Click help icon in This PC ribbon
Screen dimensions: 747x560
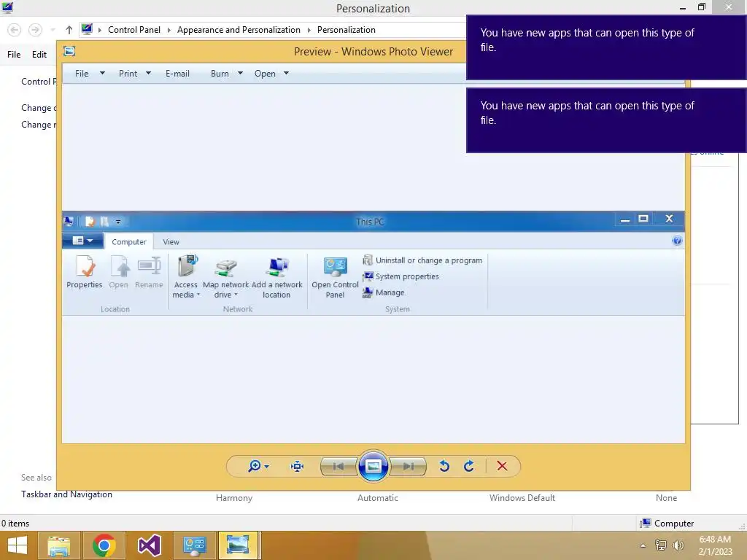[677, 241]
